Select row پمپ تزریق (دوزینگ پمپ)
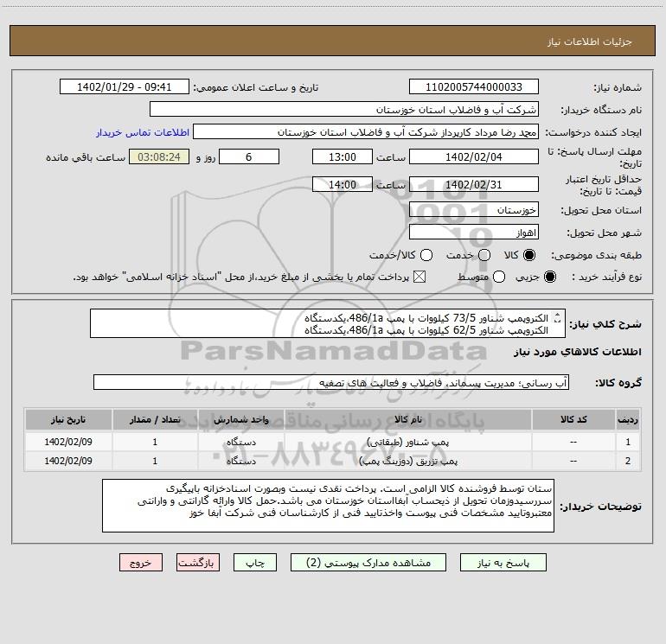This screenshot has height=644, width=666. tap(333, 461)
